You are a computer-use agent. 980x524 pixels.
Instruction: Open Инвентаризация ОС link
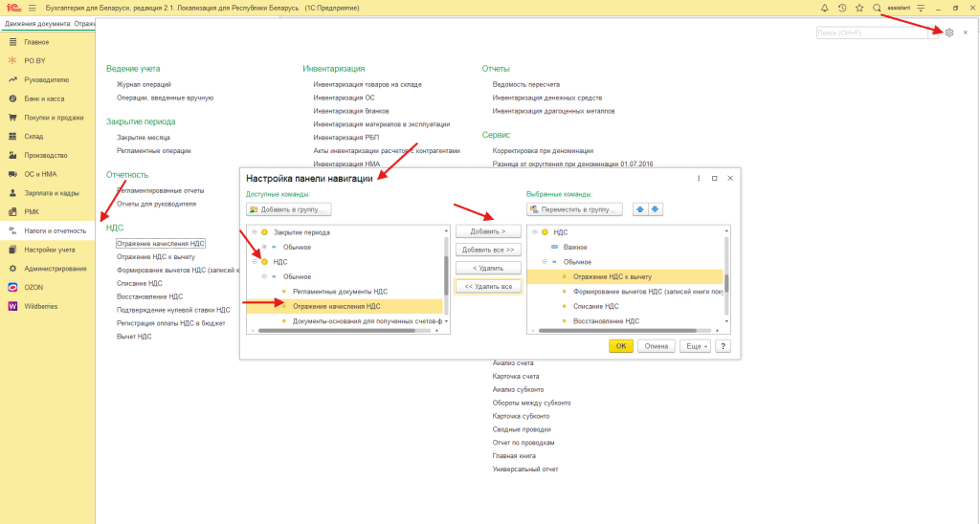click(344, 98)
